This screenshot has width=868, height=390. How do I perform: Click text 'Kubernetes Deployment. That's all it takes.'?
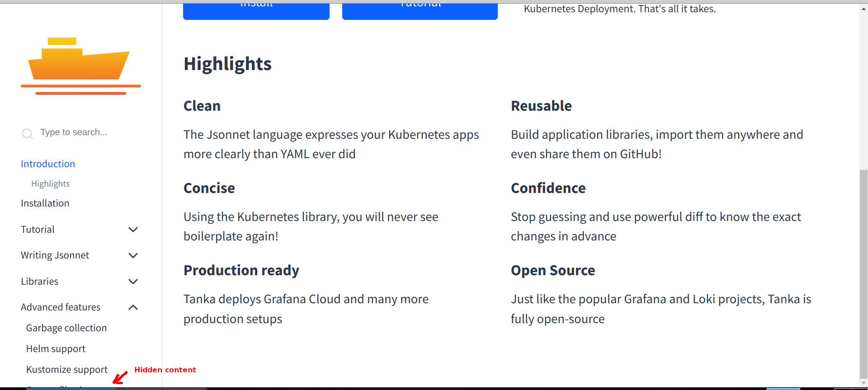pos(620,9)
